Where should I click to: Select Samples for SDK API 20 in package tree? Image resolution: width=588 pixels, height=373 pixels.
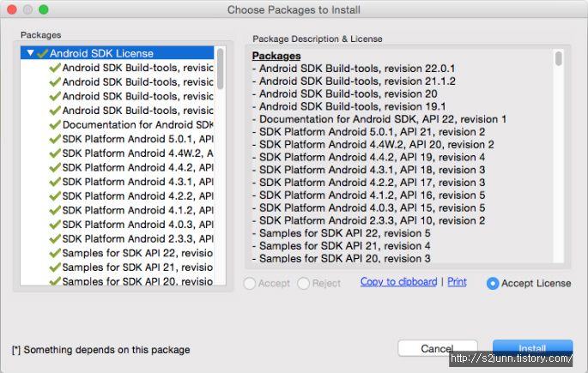point(137,281)
